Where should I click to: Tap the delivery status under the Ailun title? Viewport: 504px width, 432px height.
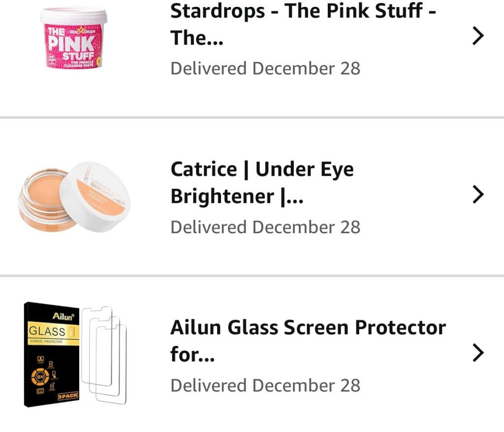coord(265,385)
